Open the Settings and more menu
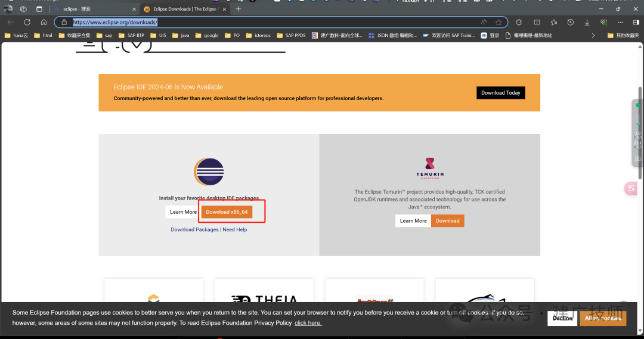Screen dimensions: 644x339 [620, 22]
